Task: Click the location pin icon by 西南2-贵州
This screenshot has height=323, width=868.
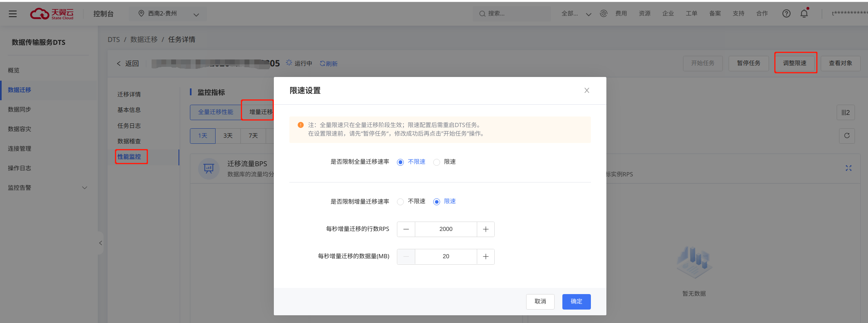Action: click(141, 13)
